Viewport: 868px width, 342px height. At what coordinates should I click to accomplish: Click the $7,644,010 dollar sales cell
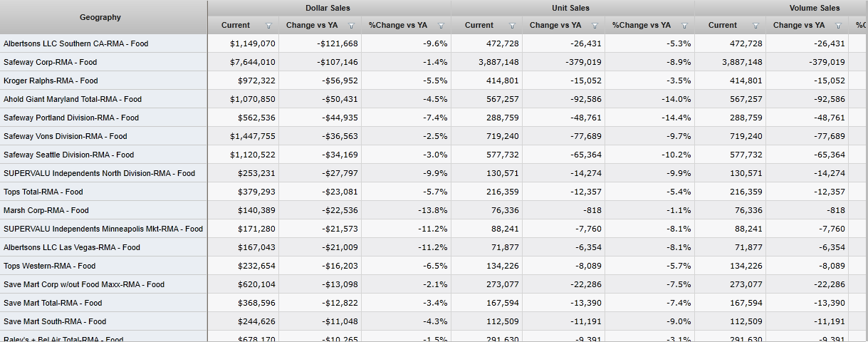252,63
